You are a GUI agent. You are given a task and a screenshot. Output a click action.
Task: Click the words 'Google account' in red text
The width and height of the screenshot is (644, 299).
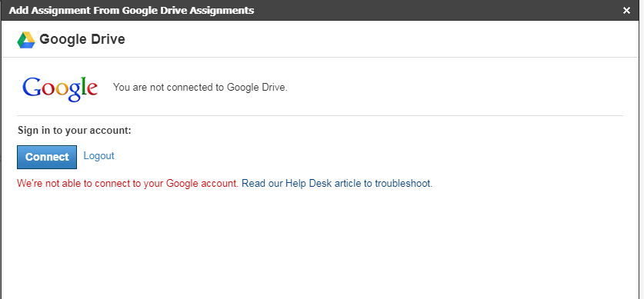tap(202, 184)
